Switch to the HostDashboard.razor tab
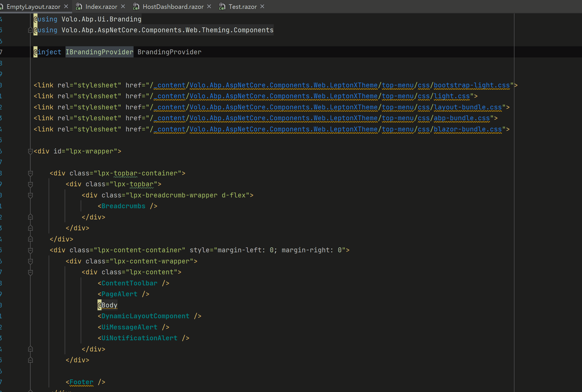 [173, 7]
